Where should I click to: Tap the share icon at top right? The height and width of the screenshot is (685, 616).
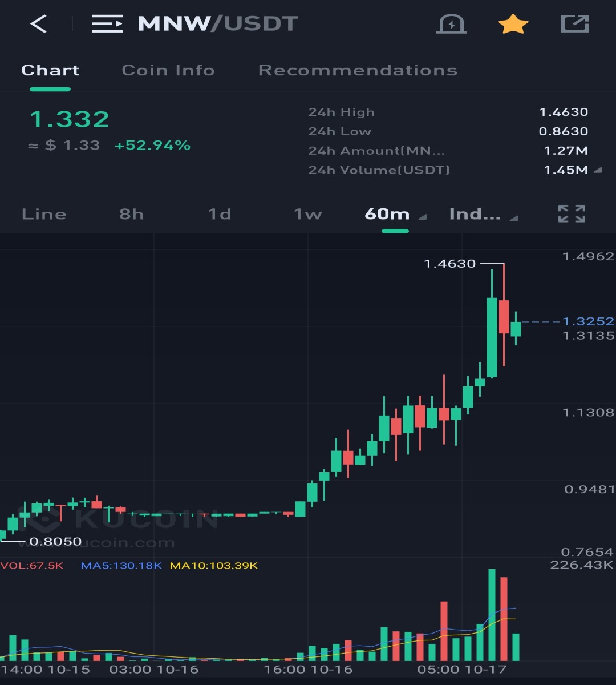(x=574, y=24)
